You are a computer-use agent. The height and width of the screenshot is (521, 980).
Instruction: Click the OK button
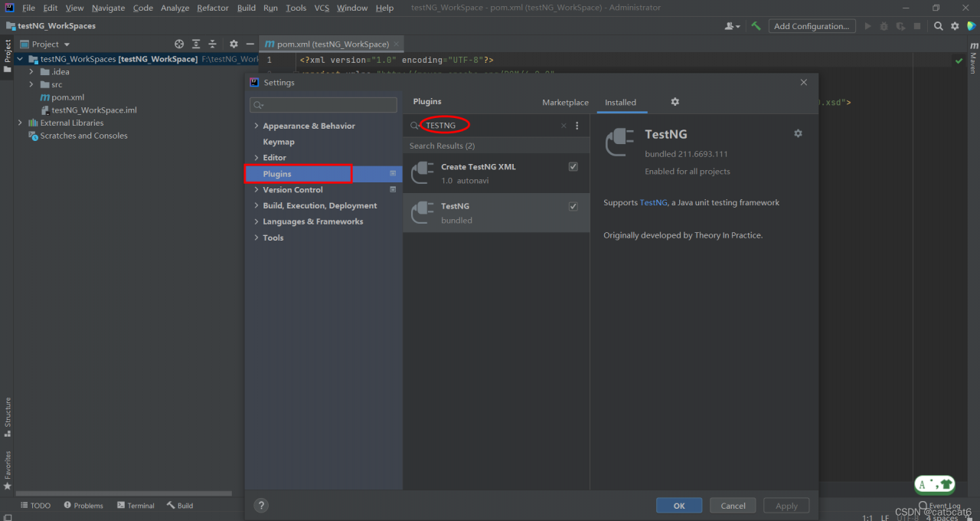point(679,506)
